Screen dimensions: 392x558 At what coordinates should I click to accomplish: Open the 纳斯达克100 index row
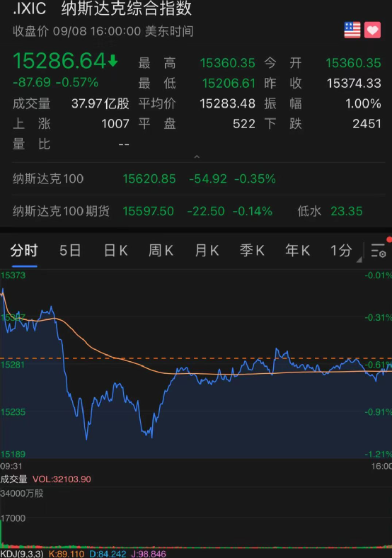(x=199, y=178)
